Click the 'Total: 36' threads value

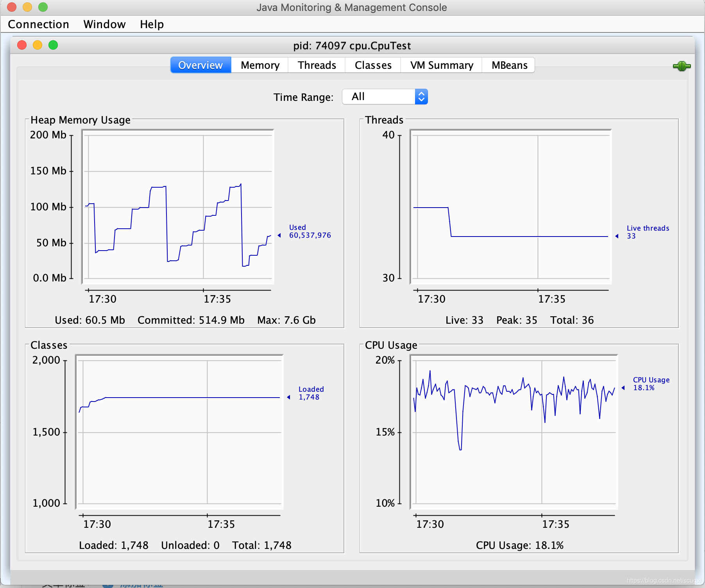[x=572, y=320]
